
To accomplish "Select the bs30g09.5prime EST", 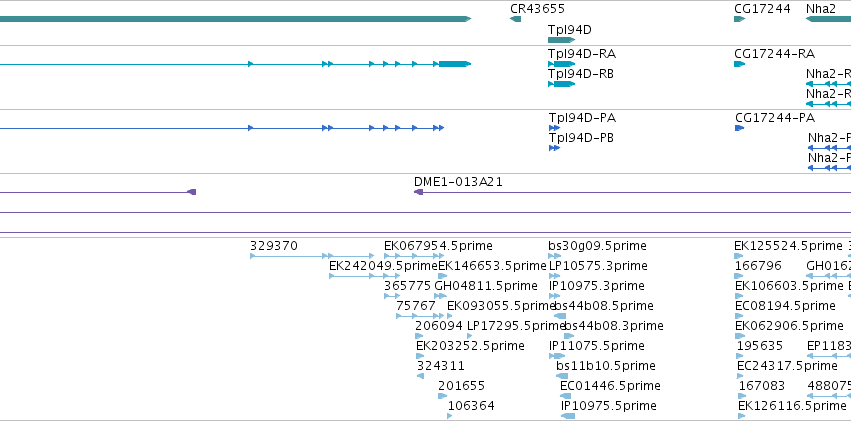I will (x=554, y=256).
